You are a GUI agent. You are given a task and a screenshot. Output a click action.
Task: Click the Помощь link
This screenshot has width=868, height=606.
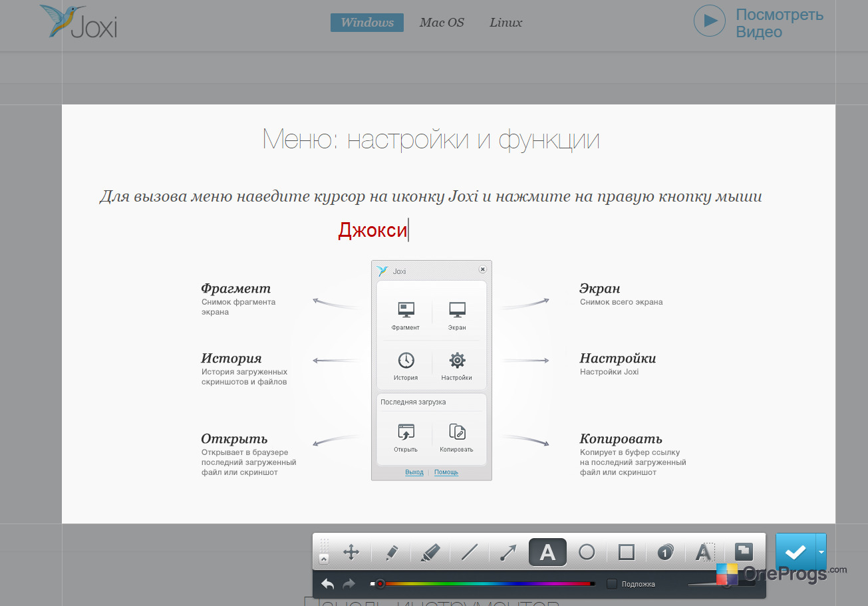446,472
